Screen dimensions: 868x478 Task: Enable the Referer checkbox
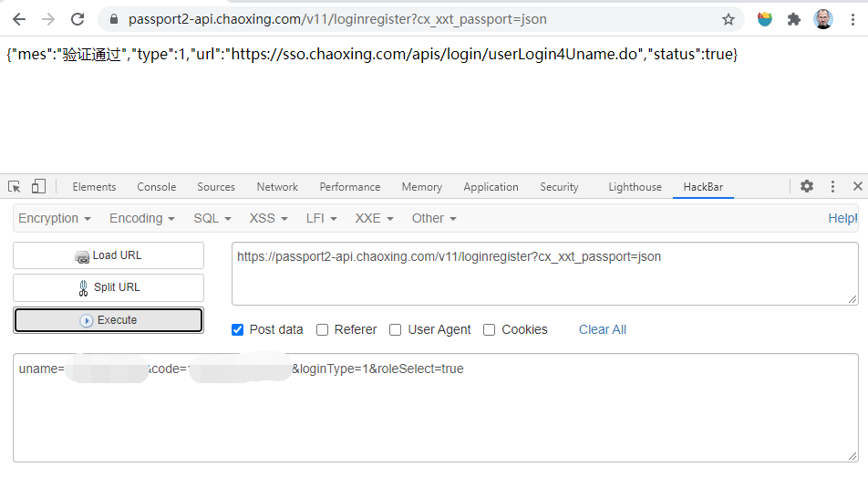pos(322,330)
